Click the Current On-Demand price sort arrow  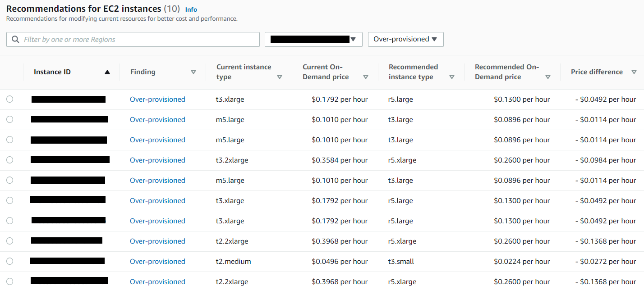point(366,77)
